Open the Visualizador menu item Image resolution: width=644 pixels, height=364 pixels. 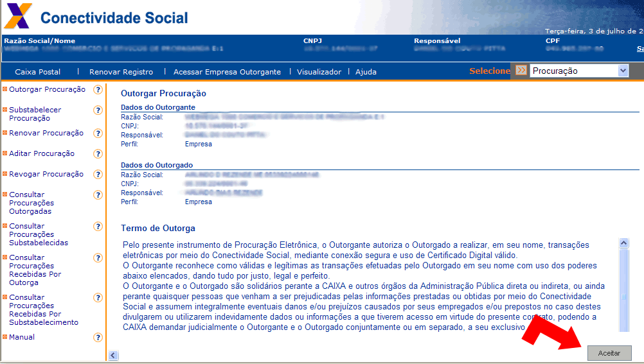point(319,72)
